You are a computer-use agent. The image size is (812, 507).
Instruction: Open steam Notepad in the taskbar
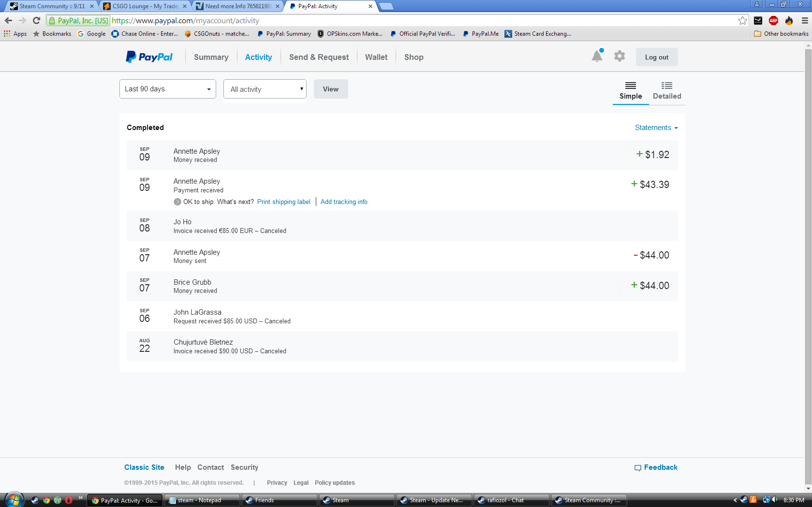202,500
